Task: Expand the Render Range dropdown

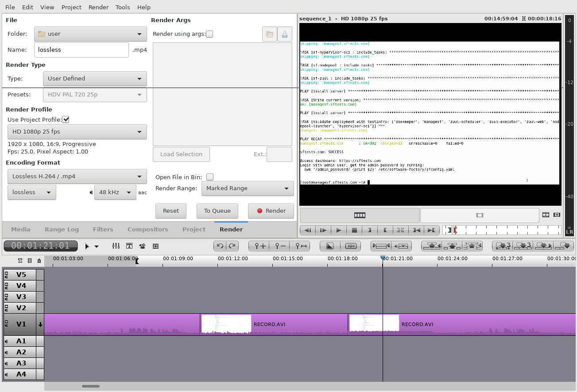Action: [x=248, y=188]
